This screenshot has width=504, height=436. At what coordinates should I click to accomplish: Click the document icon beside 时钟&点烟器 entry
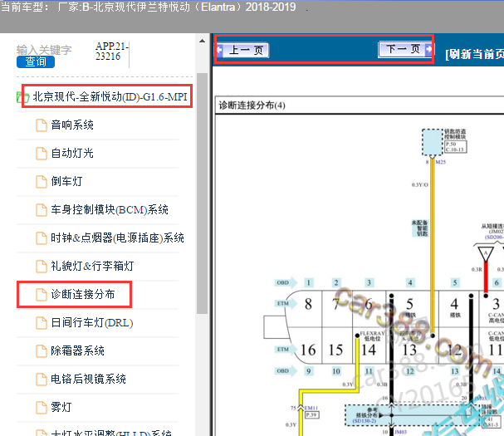(x=42, y=238)
